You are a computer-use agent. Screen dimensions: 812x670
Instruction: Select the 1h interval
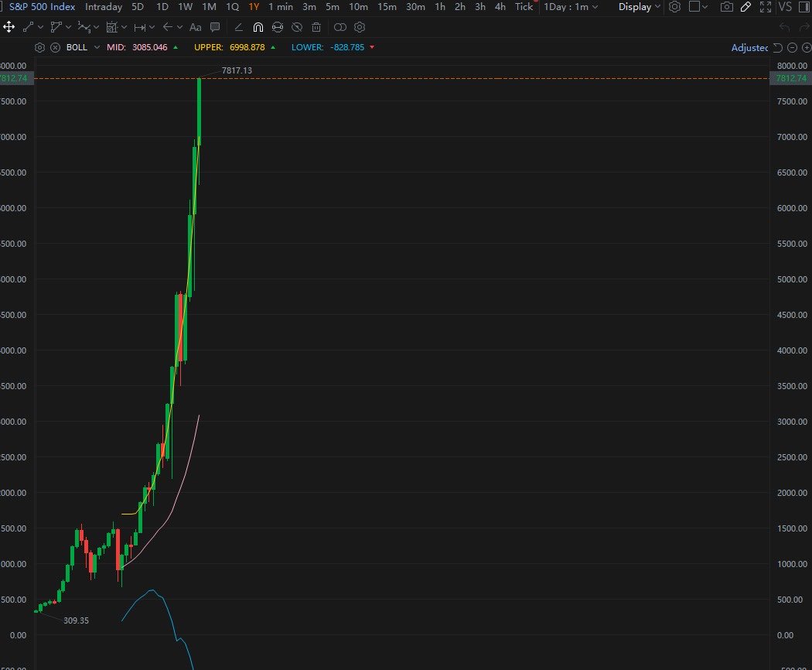[x=440, y=7]
